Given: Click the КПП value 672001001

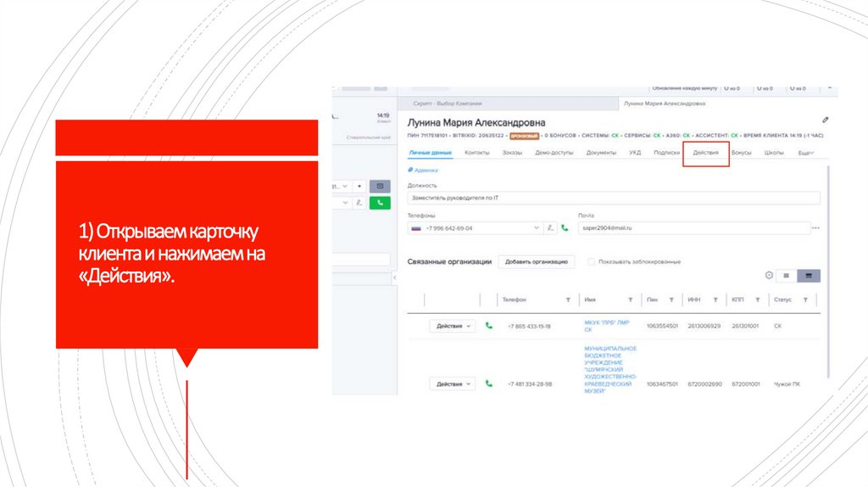Looking at the screenshot, I should pyautogui.click(x=746, y=384).
